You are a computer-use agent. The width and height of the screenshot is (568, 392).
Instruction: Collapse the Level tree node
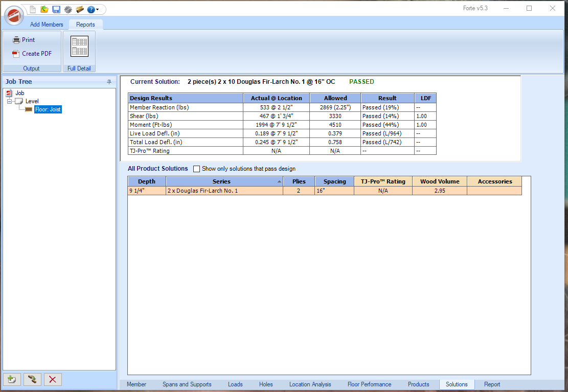(9, 101)
